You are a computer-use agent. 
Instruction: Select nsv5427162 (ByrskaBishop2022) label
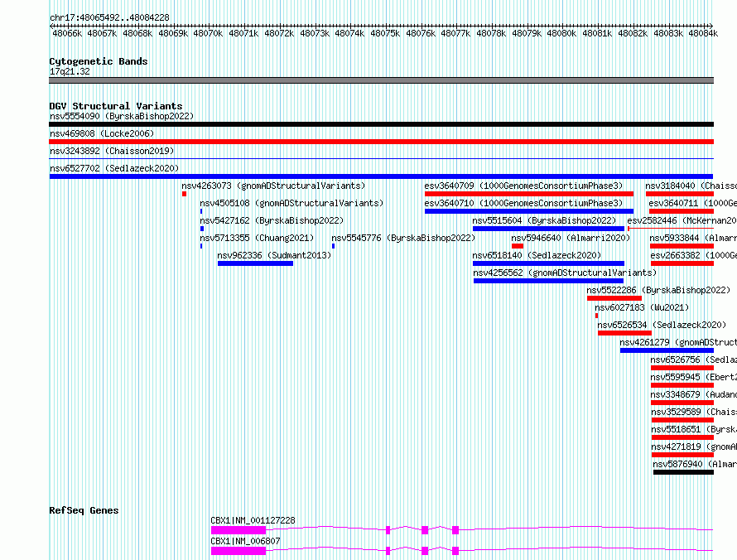point(272,220)
